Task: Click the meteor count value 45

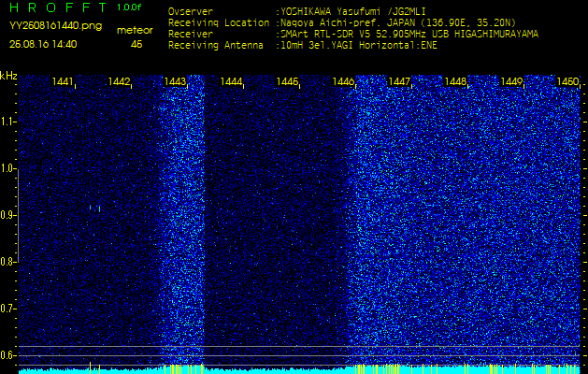Action: click(136, 45)
